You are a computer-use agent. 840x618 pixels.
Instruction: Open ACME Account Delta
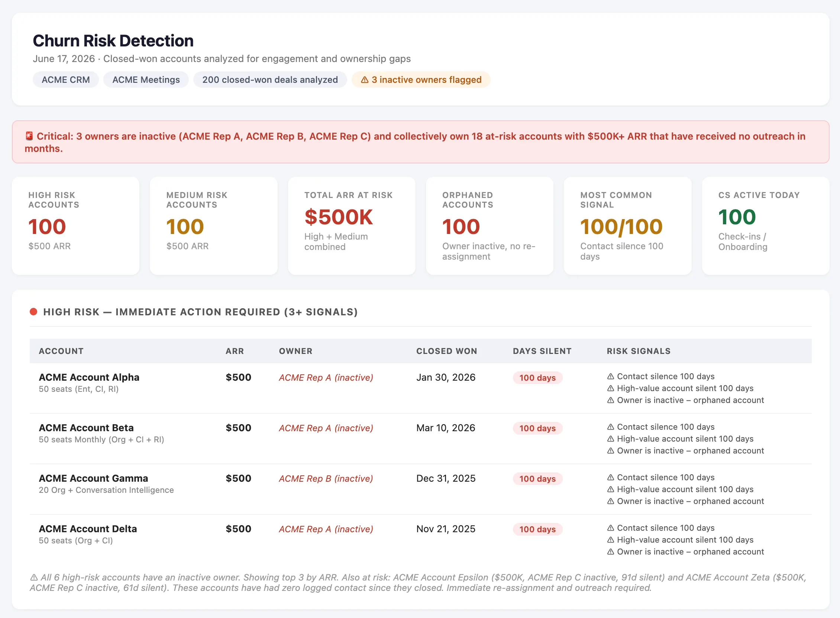pos(88,528)
